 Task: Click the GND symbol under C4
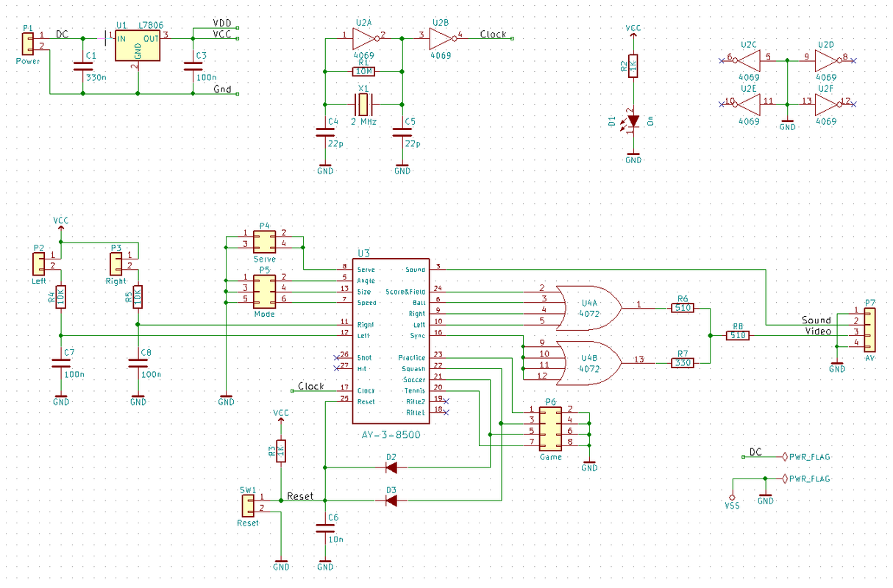click(x=324, y=168)
